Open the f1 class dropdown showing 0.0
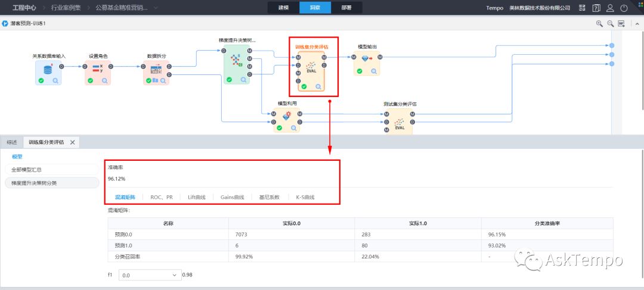Image resolution: width=644 pixels, height=290 pixels. [x=150, y=275]
